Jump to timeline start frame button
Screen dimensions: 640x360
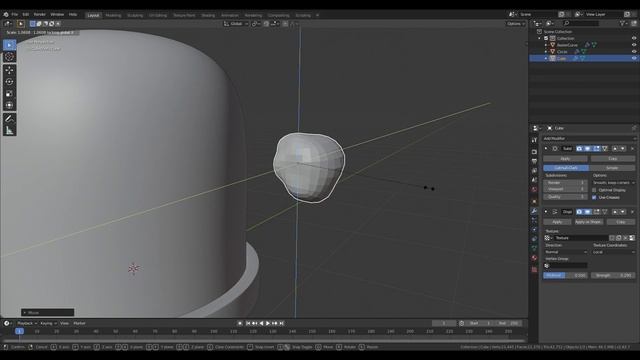[x=248, y=323]
